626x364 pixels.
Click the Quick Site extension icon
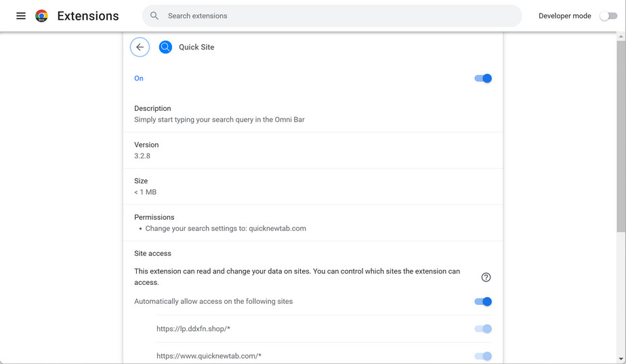pyautogui.click(x=165, y=47)
